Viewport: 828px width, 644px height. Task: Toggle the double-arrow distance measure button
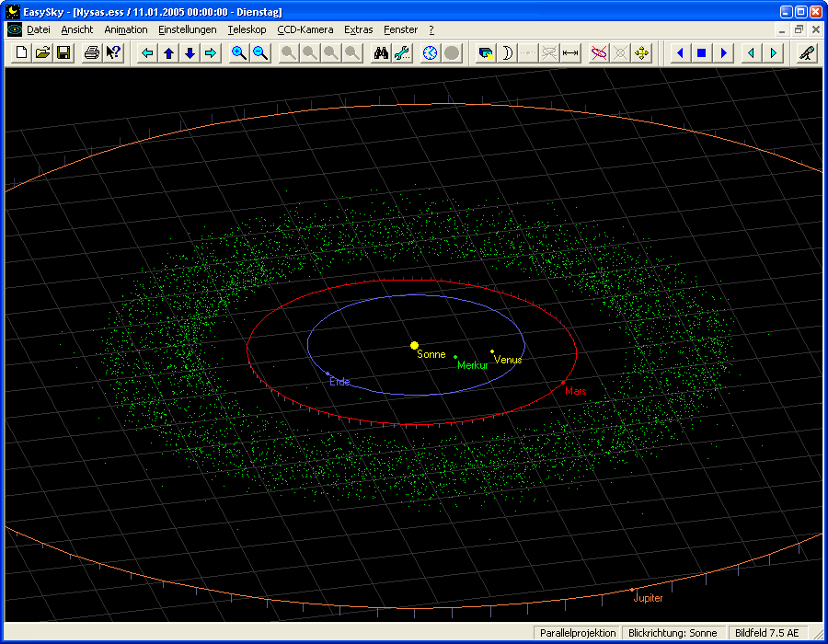pyautogui.click(x=570, y=53)
